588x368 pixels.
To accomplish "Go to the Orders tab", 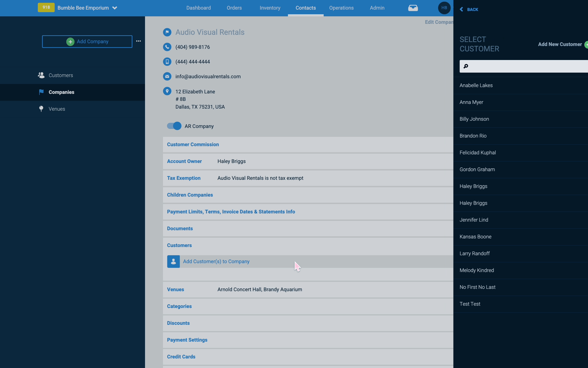I will coord(234,8).
